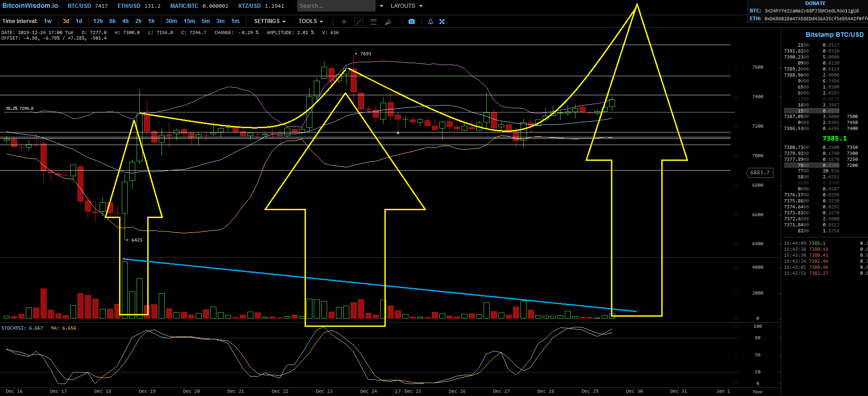Click the 6425 low price marker
This screenshot has height=396, width=868.
[x=134, y=240]
